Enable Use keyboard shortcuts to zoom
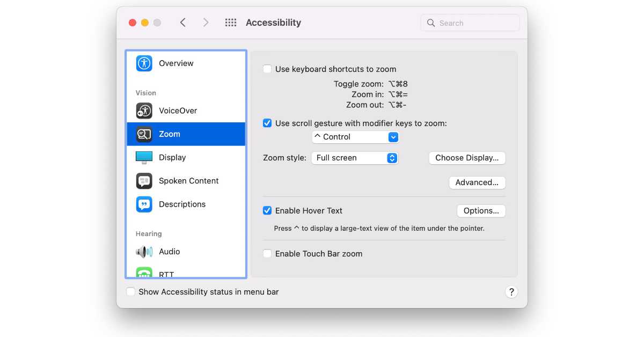This screenshot has width=644, height=337. click(x=267, y=69)
